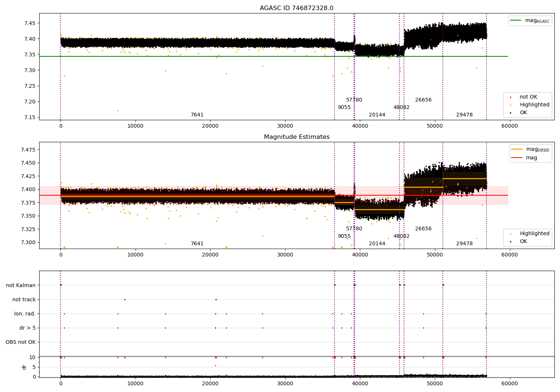Click x-axis tick 20000 under Magnitude Estimates plot

coord(210,255)
